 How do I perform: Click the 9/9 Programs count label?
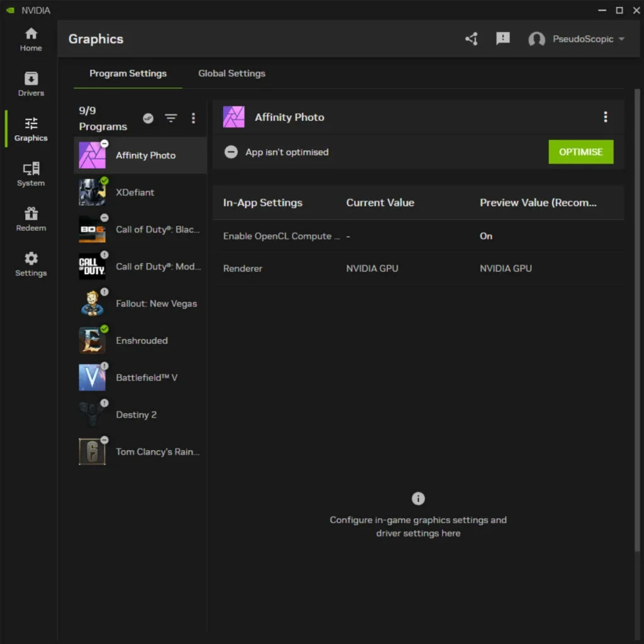(x=103, y=118)
